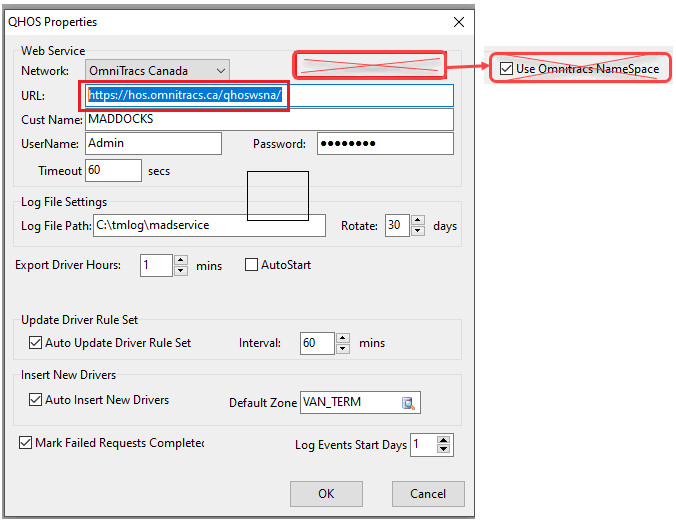Click the OK button

tap(326, 494)
